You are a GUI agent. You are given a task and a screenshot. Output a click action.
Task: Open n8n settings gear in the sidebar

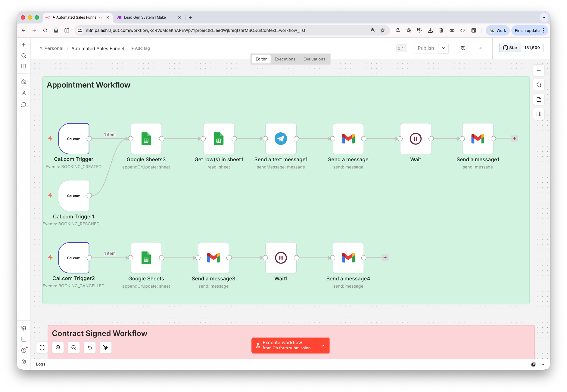click(x=24, y=362)
